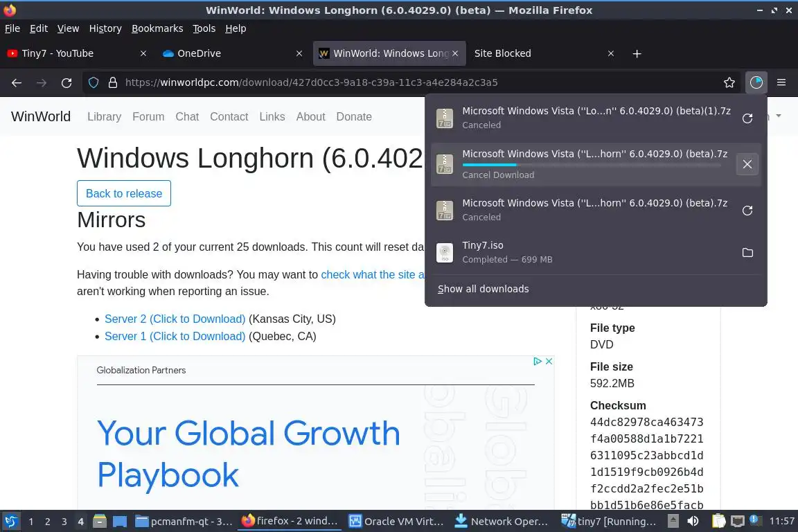This screenshot has width=798, height=532.
Task: Click the forward navigation arrow
Action: [42, 82]
